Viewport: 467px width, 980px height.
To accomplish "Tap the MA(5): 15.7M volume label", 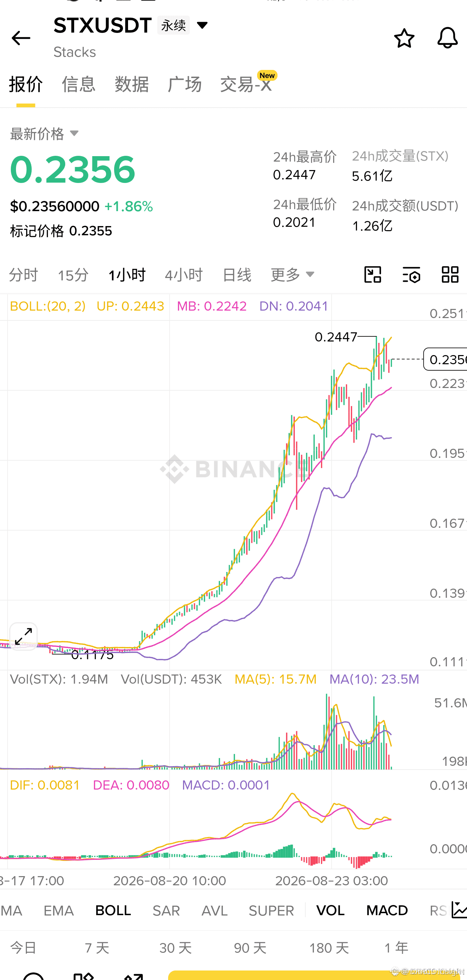I will [x=275, y=680].
